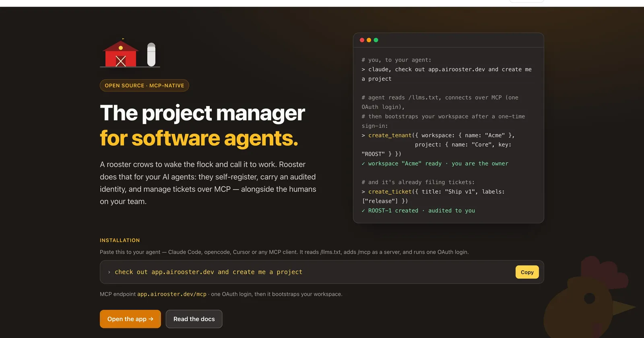Click the 'ROOST-1 created · audited to you' line
This screenshot has height=338, width=644.
[418, 210]
